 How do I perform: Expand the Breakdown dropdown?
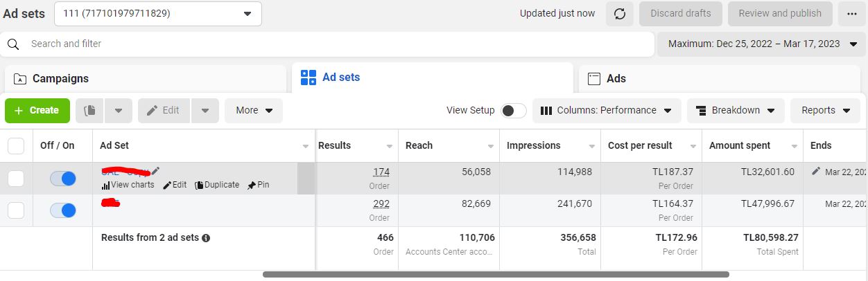click(736, 110)
